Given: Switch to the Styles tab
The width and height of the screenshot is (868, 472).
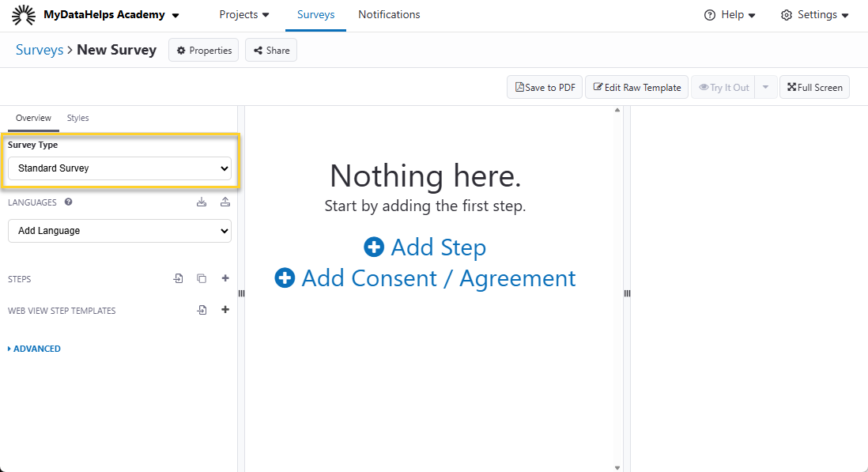Looking at the screenshot, I should click(77, 118).
